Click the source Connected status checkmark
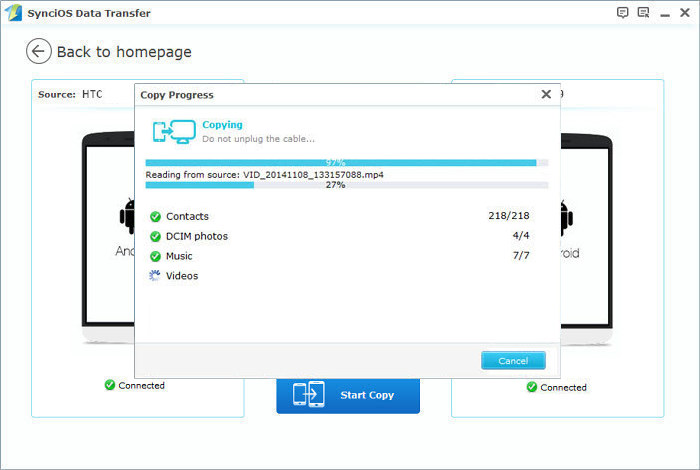 tap(110, 385)
